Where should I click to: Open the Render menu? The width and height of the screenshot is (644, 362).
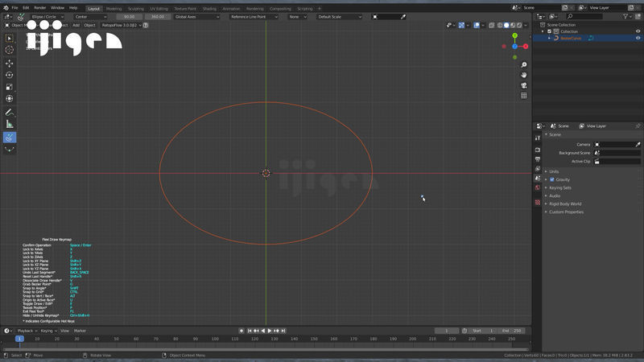coord(39,8)
